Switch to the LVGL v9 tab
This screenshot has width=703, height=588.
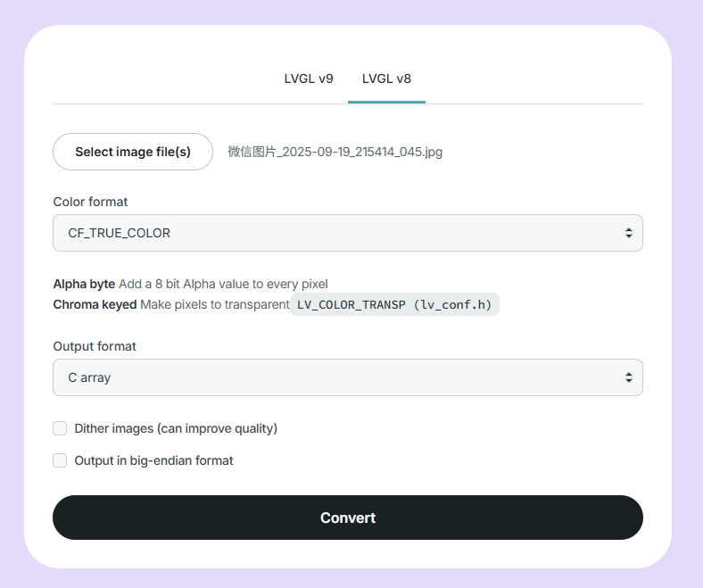pos(309,79)
